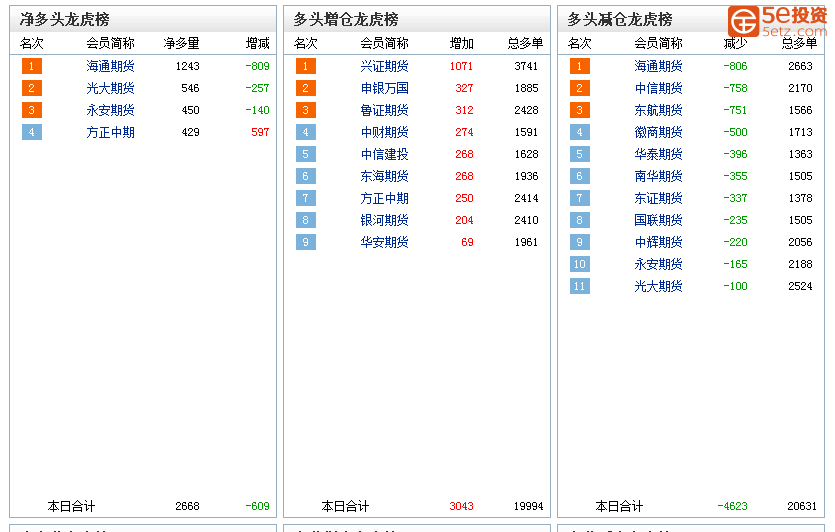Click the 增加 column header
Viewport: 835px width, 532px height.
(462, 43)
